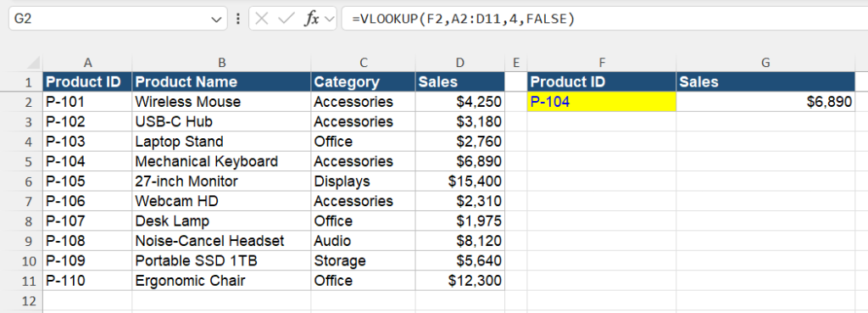
Task: Select cell Desk Lamp
Action: (x=221, y=221)
